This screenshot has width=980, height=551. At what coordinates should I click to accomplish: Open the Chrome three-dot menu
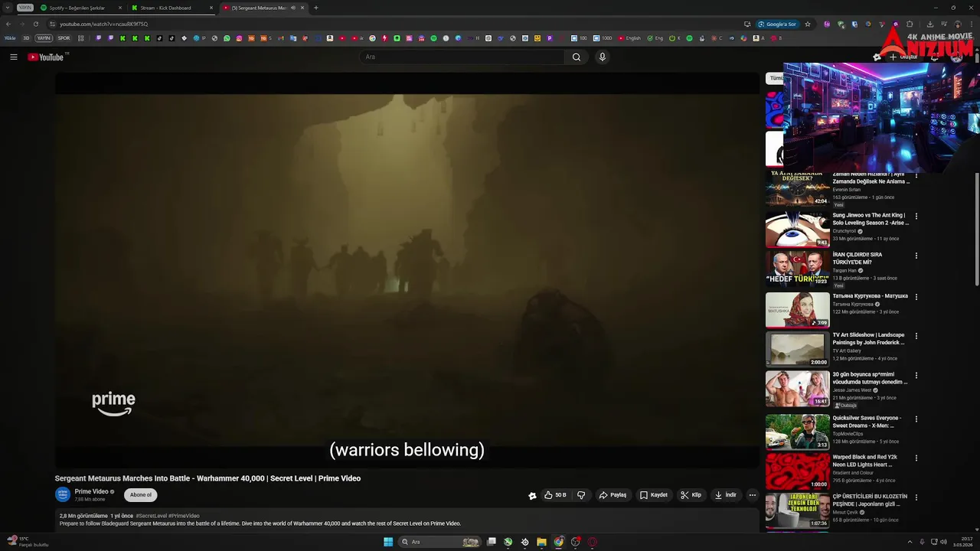(971, 24)
